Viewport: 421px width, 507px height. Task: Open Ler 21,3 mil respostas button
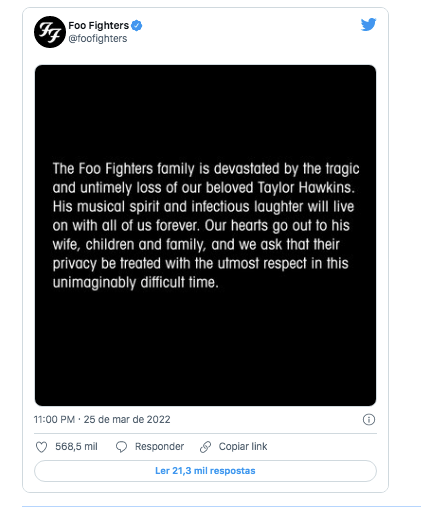coord(205,471)
